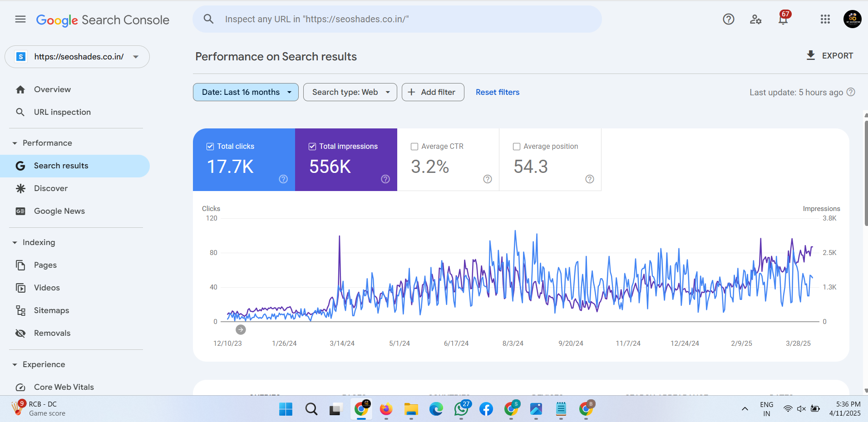Enable the Average CTR checkbox
Viewport: 868px width, 422px height.
[414, 147]
